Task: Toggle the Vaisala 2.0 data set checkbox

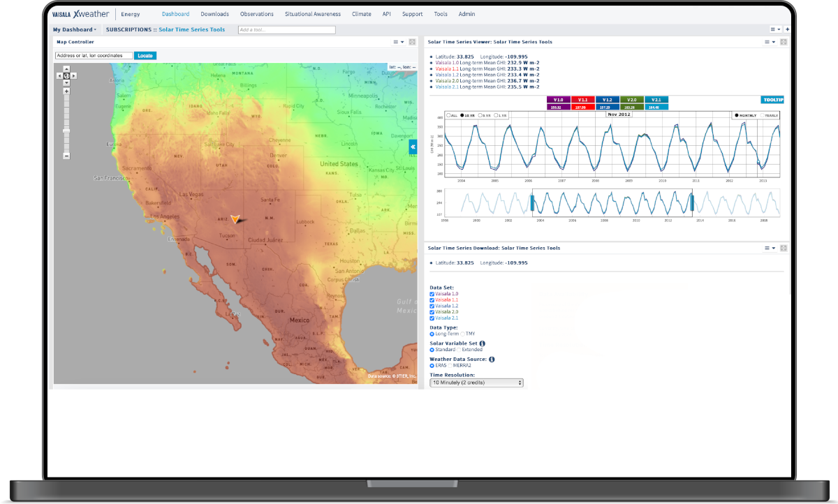Action: coord(432,312)
